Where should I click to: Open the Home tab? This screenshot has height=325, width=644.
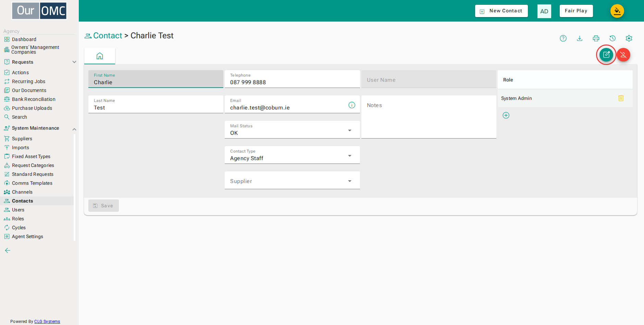[x=100, y=56]
